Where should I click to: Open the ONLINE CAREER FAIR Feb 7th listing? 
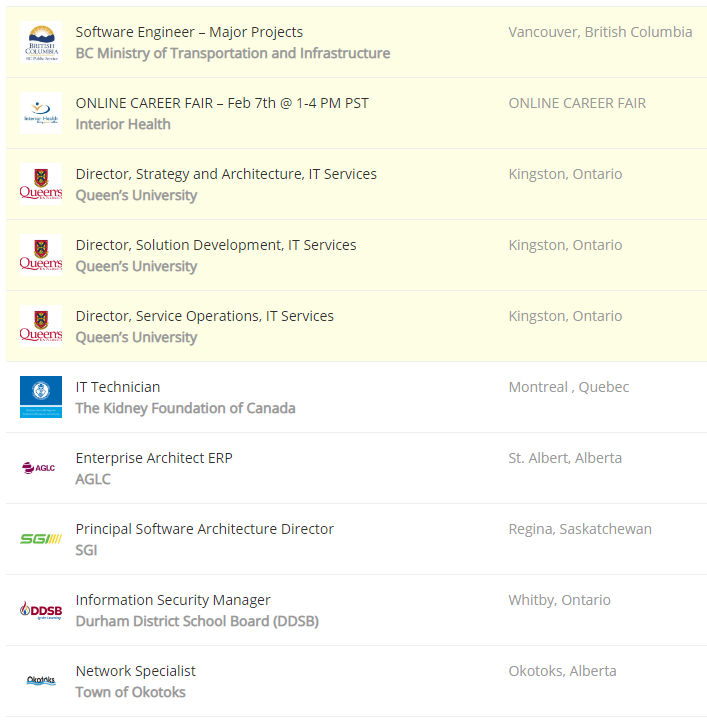[x=222, y=103]
